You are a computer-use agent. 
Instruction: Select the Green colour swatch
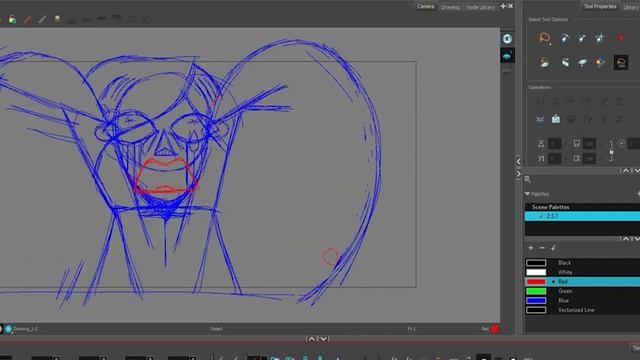[x=536, y=291]
